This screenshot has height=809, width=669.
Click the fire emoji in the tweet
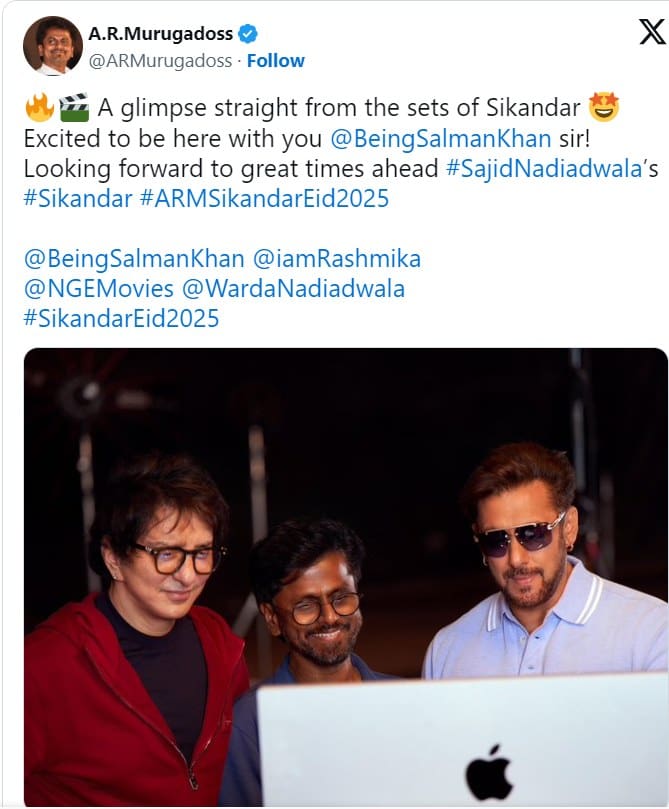coord(39,108)
